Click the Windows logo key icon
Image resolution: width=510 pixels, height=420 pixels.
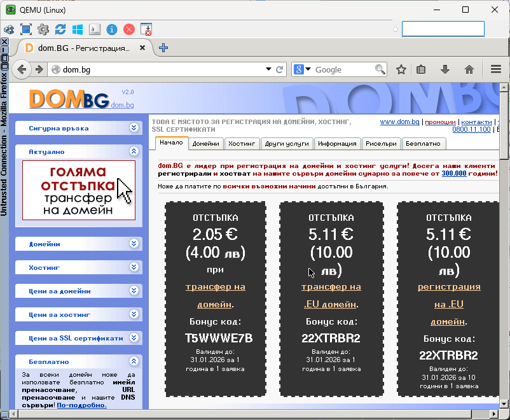[x=78, y=29]
